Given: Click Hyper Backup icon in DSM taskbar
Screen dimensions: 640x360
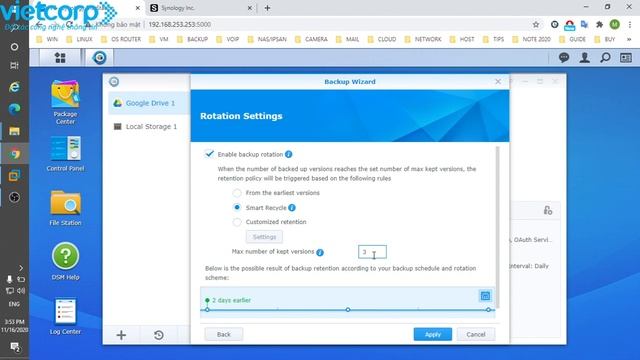Looking at the screenshot, I should pos(99,58).
